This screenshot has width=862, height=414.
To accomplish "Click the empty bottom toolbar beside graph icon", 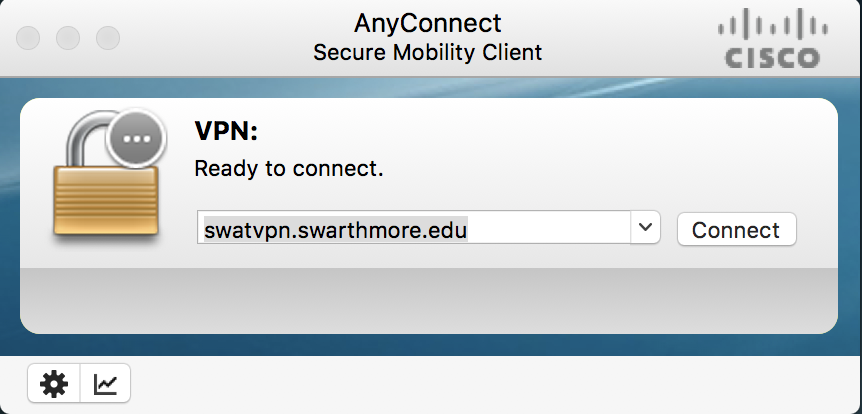I will tap(495, 384).
